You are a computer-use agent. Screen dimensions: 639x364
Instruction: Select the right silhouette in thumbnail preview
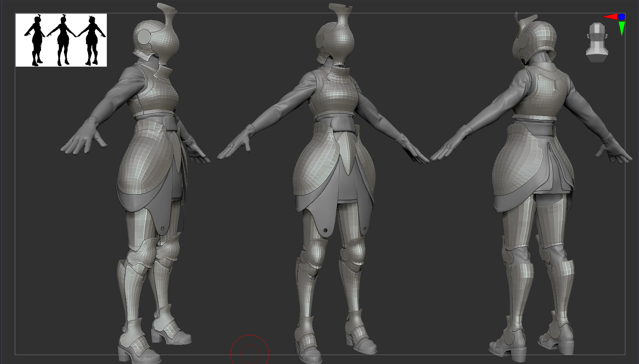coord(92,41)
